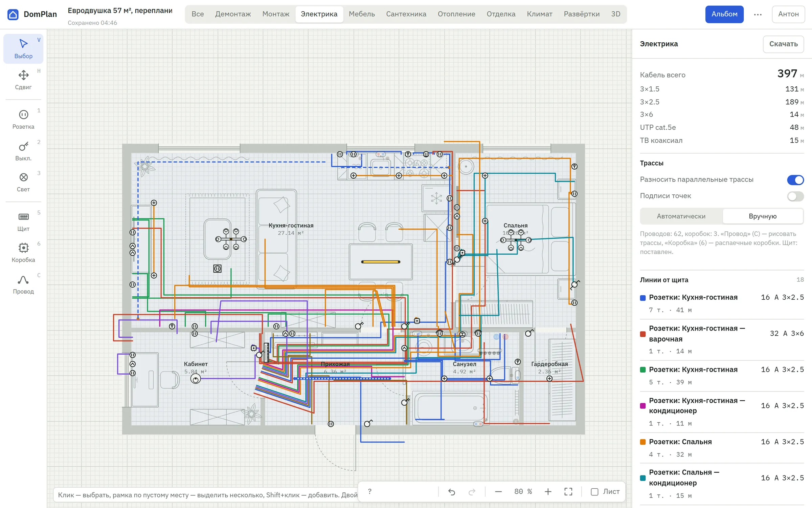Switch to the Сантехника tab
The width and height of the screenshot is (812, 508).
(406, 14)
